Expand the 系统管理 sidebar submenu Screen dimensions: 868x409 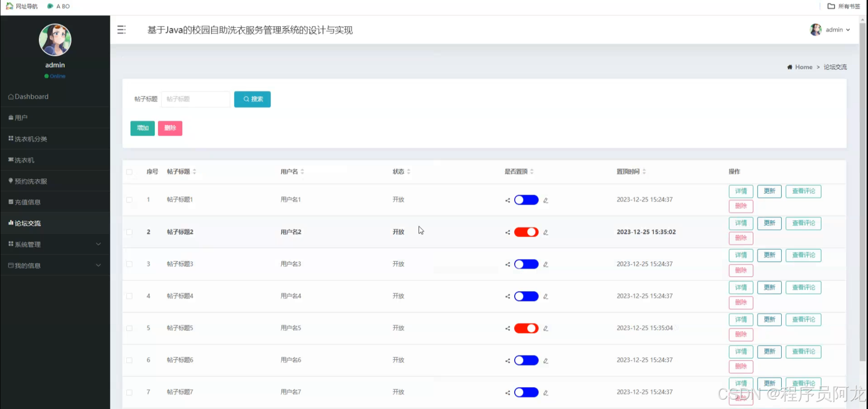click(x=55, y=244)
